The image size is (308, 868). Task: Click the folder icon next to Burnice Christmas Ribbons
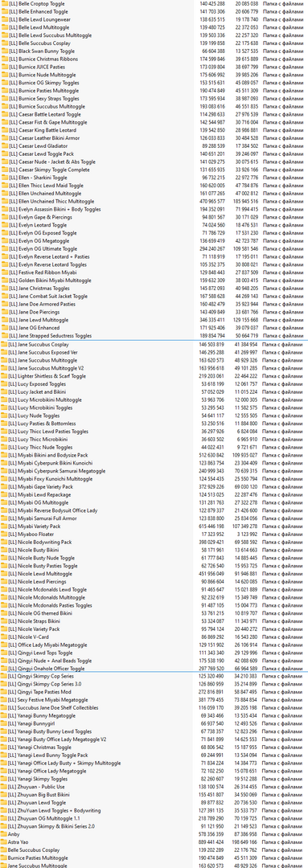5,59
